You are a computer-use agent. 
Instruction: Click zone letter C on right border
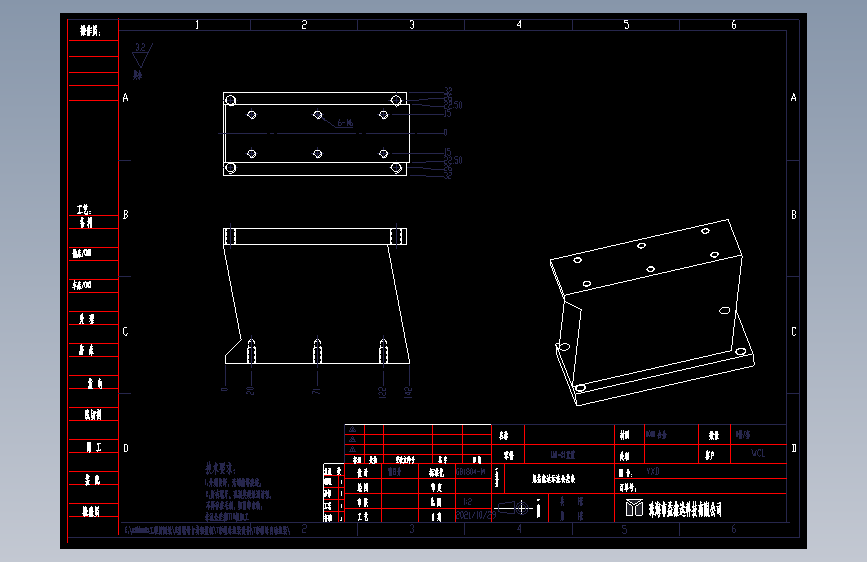793,331
